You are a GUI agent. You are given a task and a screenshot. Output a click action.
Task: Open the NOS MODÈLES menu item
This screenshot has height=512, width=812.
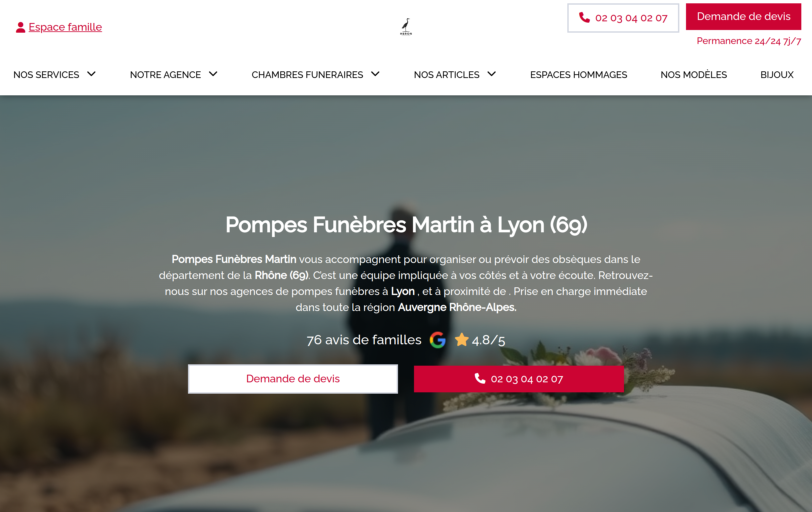point(694,75)
